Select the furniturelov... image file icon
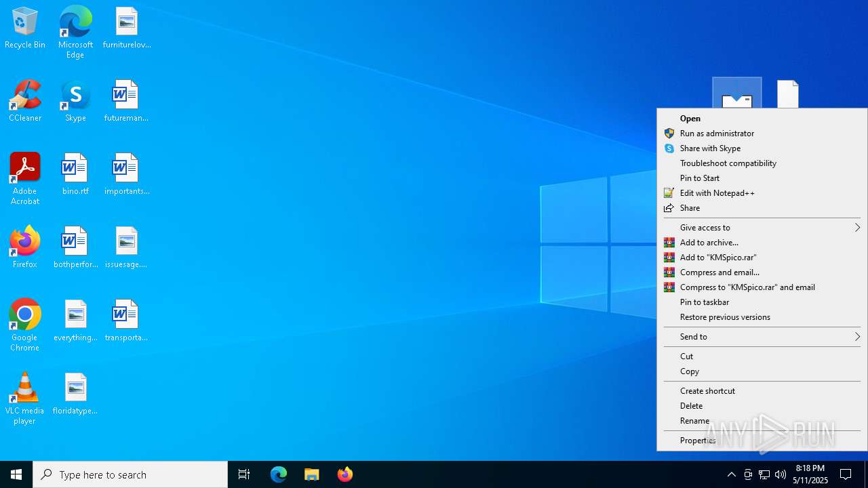The image size is (868, 488). pos(126,28)
